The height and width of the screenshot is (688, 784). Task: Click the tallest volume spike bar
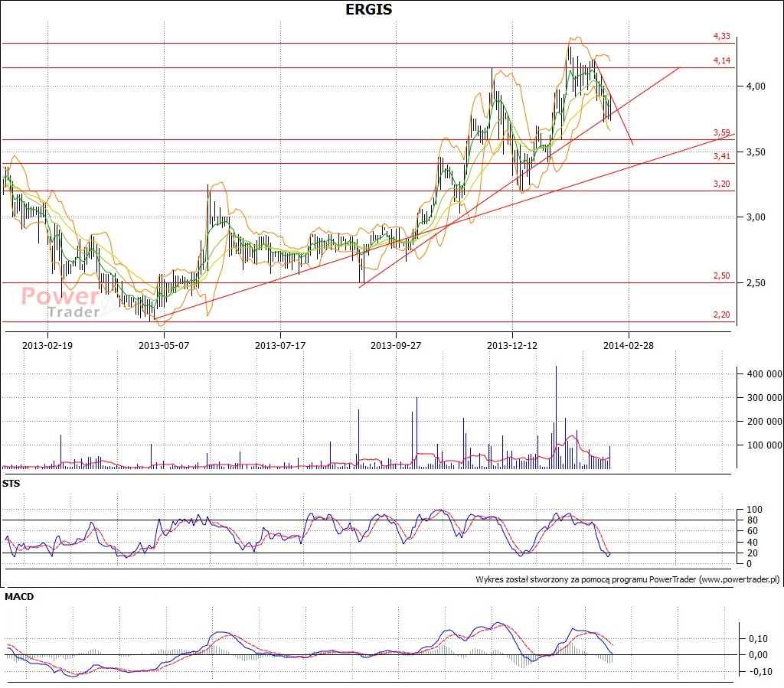[556, 417]
